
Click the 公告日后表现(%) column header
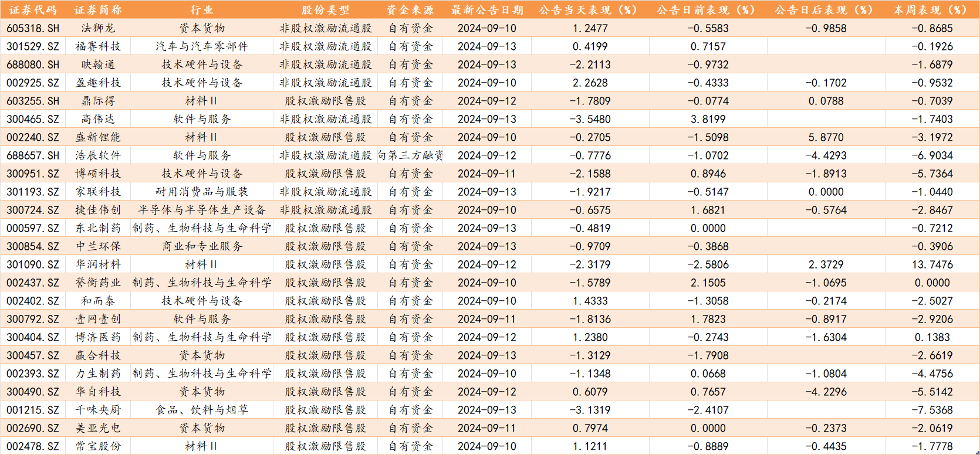pyautogui.click(x=826, y=10)
